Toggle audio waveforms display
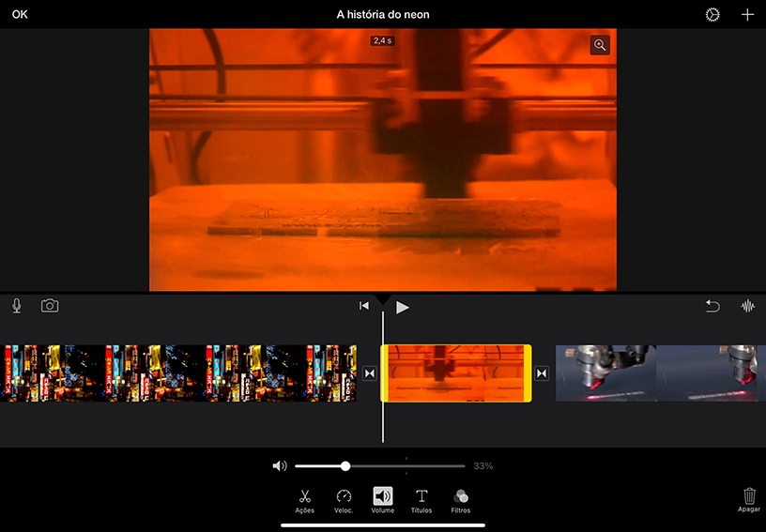The width and height of the screenshot is (766, 532). (747, 306)
